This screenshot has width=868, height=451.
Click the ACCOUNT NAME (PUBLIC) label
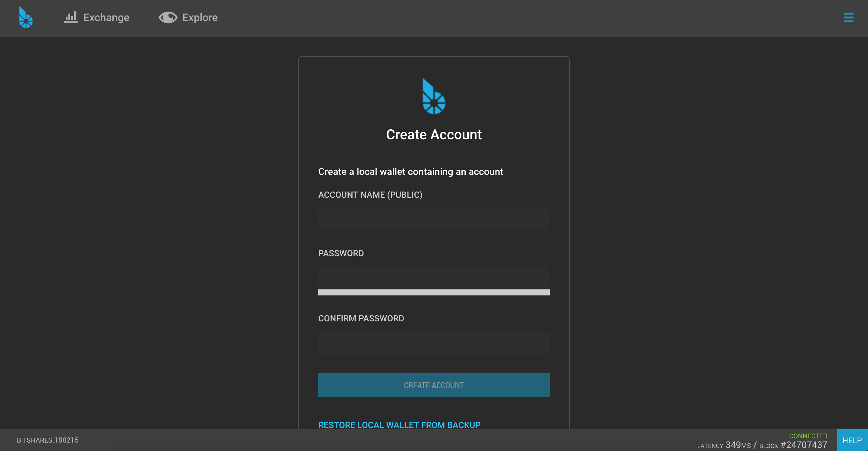[370, 195]
